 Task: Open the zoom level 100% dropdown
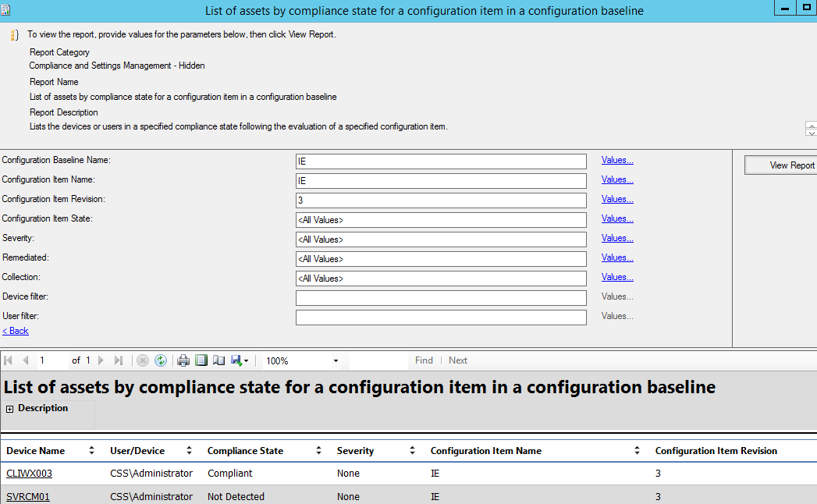coord(336,360)
